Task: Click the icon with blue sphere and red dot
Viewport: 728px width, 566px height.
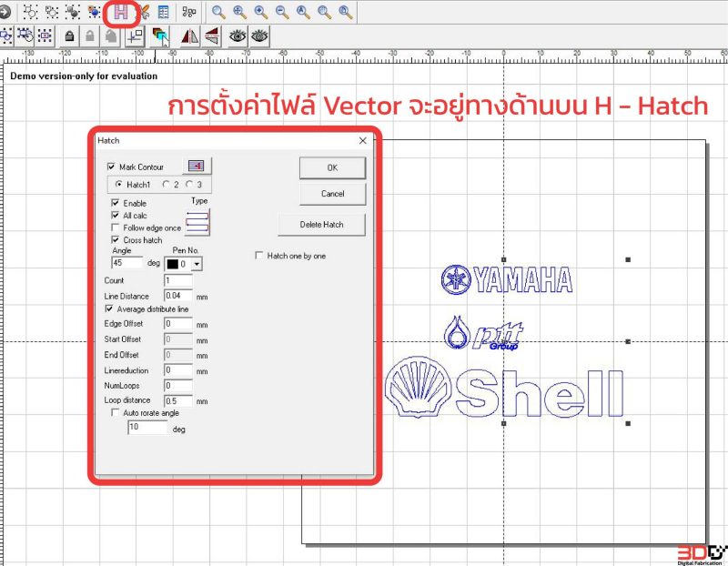Action: pos(94,12)
